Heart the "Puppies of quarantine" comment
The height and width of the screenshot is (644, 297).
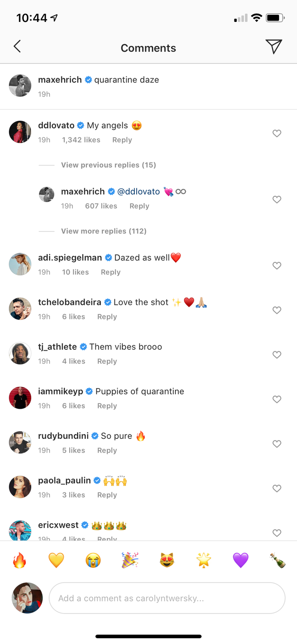[x=277, y=399]
